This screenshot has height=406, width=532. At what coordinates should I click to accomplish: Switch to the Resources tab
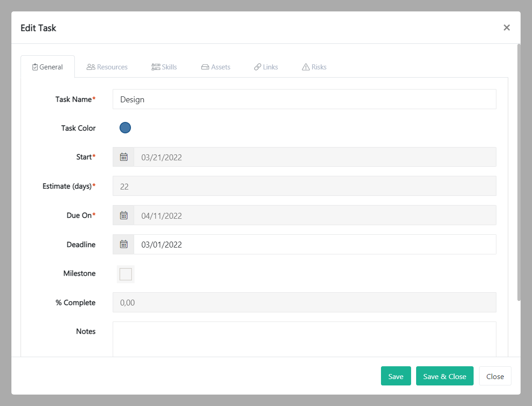(107, 67)
